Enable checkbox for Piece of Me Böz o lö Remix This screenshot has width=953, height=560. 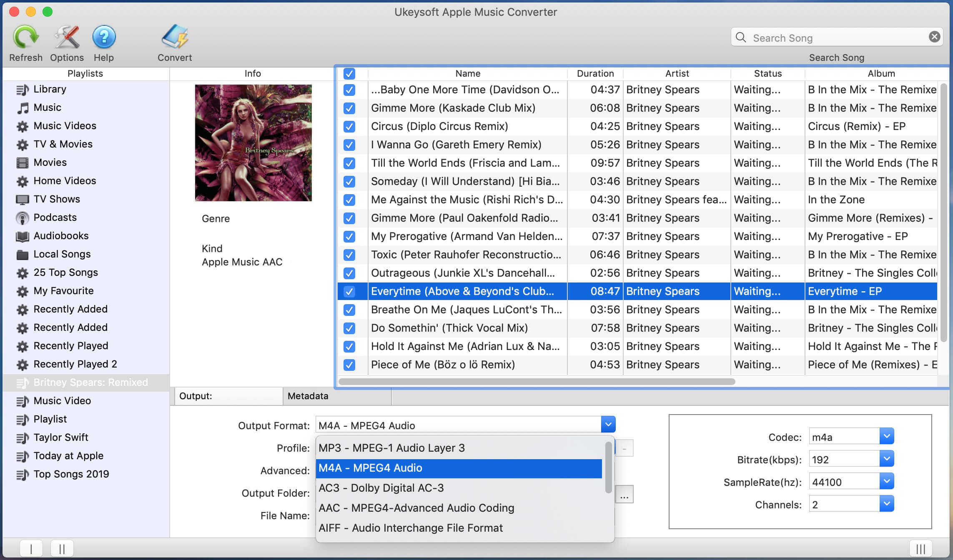(x=349, y=364)
